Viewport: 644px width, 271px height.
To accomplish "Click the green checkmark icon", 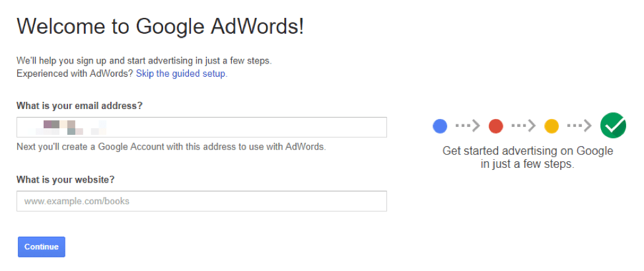I will click(613, 126).
